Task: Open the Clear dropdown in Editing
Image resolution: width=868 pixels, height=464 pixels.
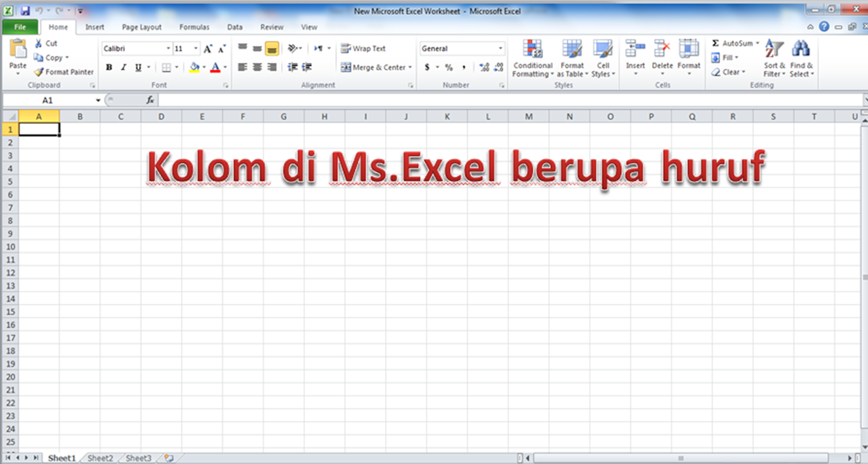Action: 728,72
